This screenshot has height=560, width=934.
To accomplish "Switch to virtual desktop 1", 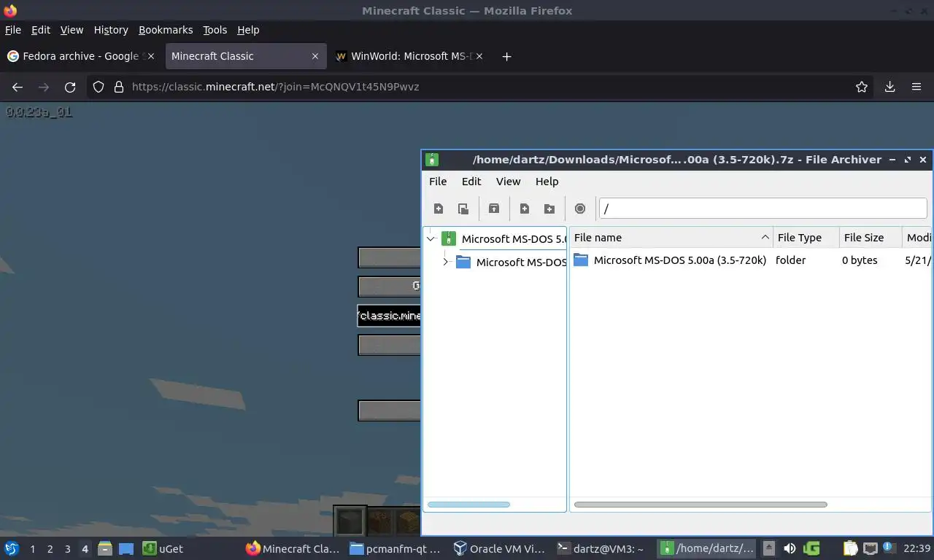I will click(33, 549).
